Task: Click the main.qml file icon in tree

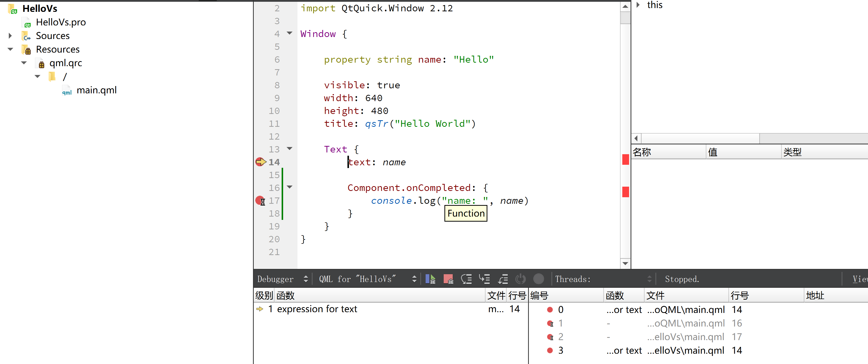Action: (x=67, y=90)
